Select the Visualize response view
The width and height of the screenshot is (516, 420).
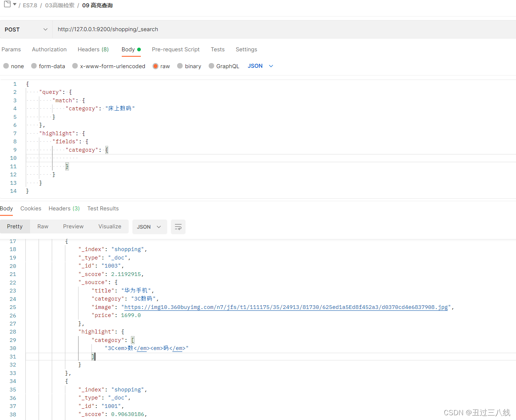point(110,226)
